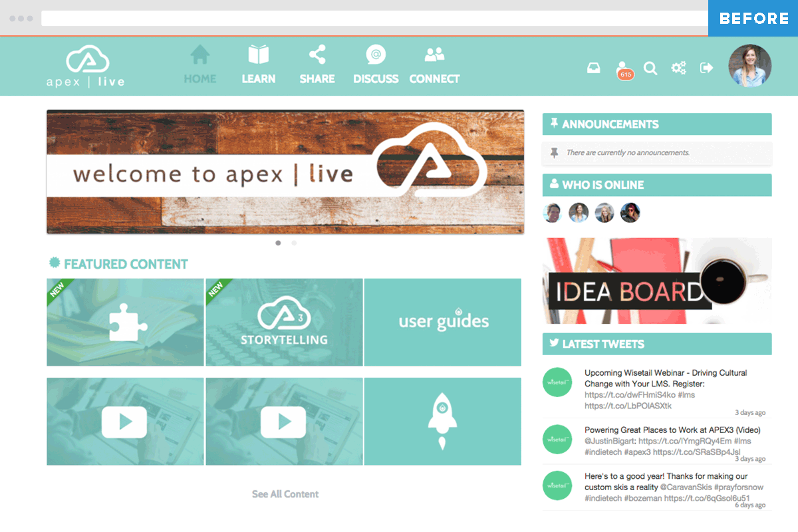Navigate to the Share section

(x=317, y=65)
